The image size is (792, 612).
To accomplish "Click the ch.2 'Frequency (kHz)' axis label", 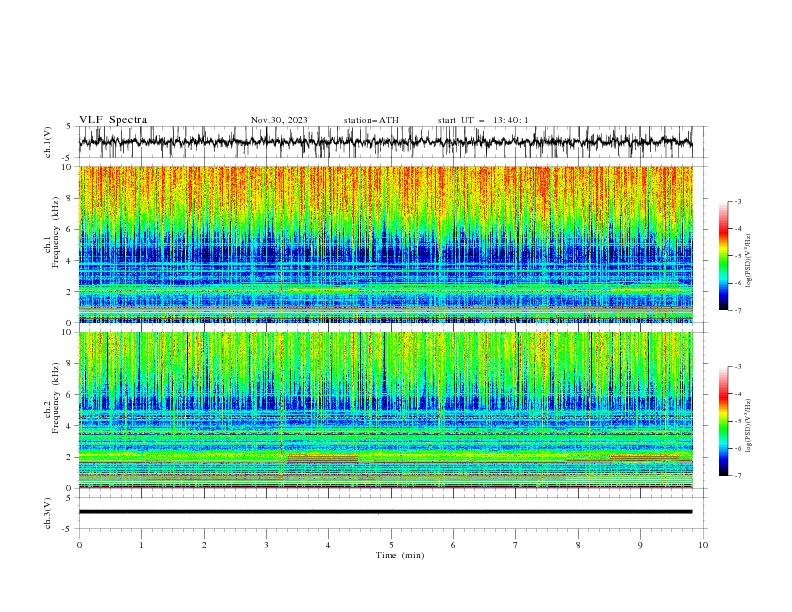I will point(57,398).
